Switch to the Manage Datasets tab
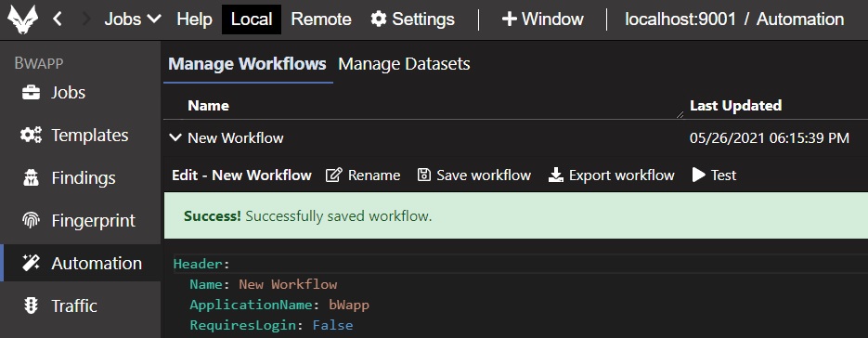 coord(404,64)
